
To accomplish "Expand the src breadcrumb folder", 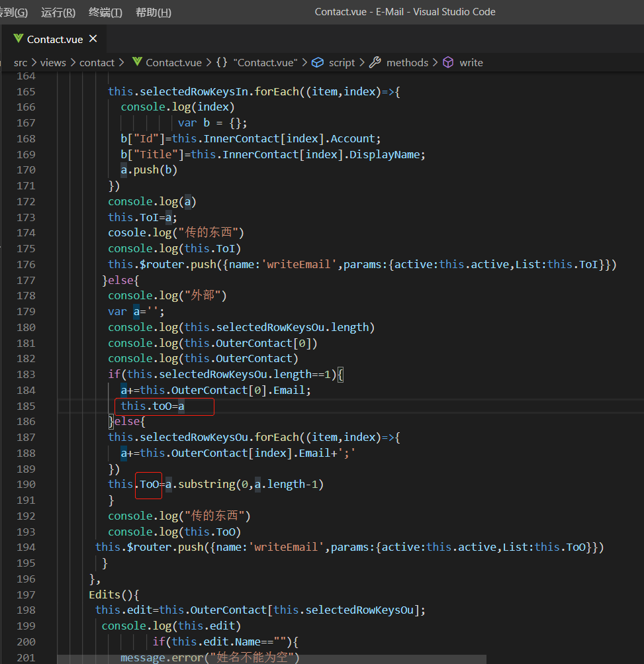I will click(x=21, y=62).
